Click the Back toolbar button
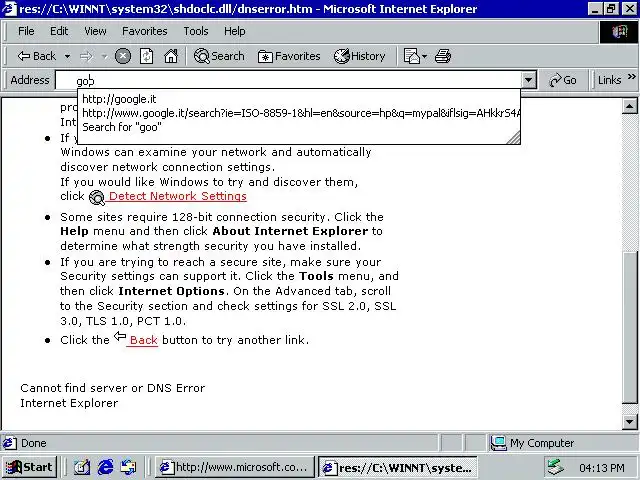Image resolution: width=640 pixels, height=480 pixels. 36,56
